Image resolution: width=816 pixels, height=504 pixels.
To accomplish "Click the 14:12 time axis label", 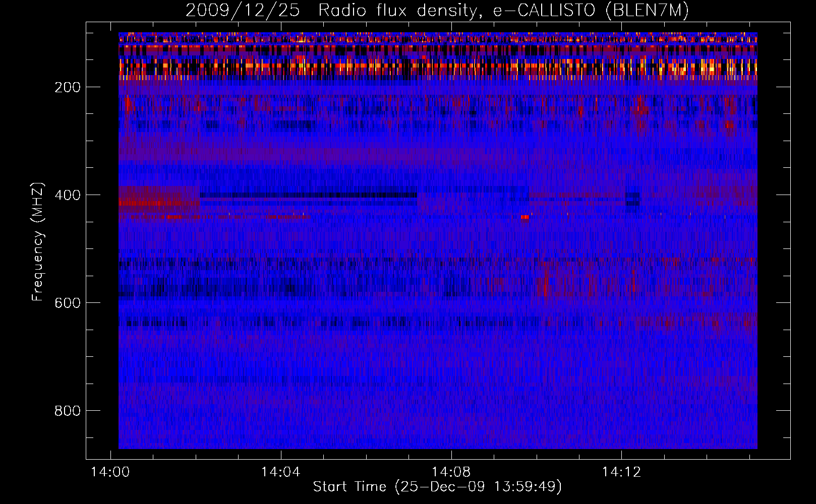I will [621, 472].
